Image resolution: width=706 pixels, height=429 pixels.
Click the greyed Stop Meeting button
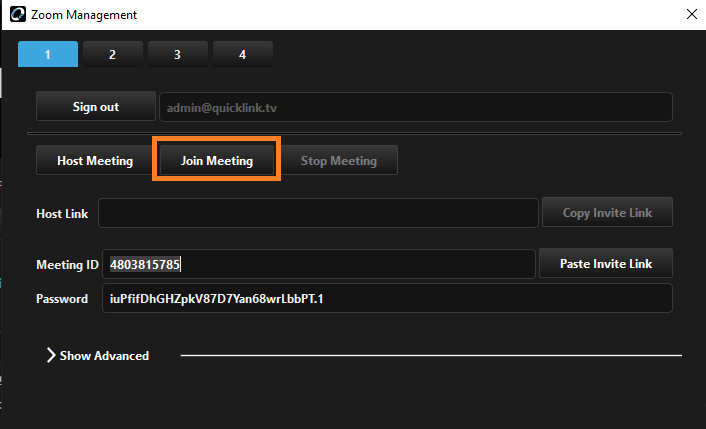pyautogui.click(x=339, y=160)
